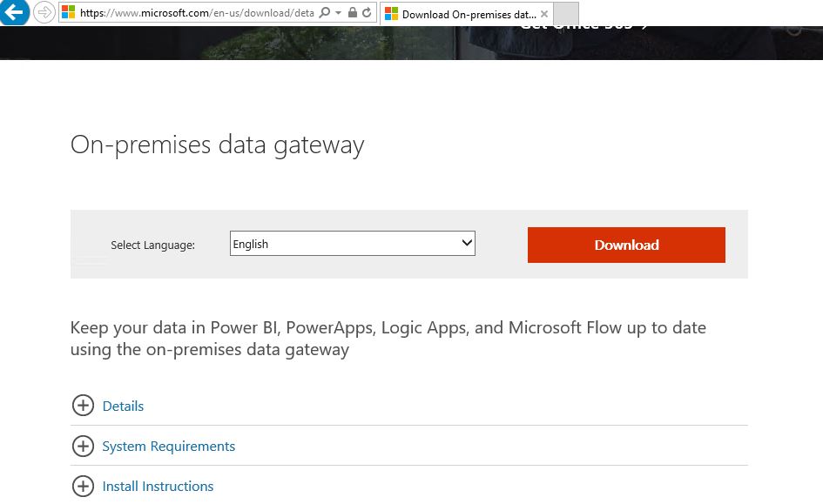823x504 pixels.
Task: Close the Download On-premises tab
Action: click(x=544, y=14)
